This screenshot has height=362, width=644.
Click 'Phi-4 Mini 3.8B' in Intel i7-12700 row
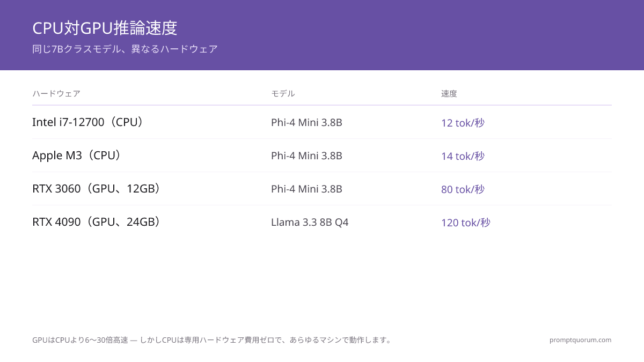306,123
